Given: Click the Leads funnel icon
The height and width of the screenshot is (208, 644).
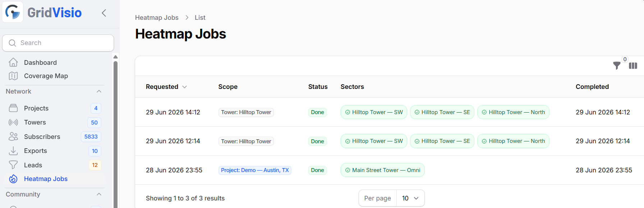Looking at the screenshot, I should click(13, 165).
